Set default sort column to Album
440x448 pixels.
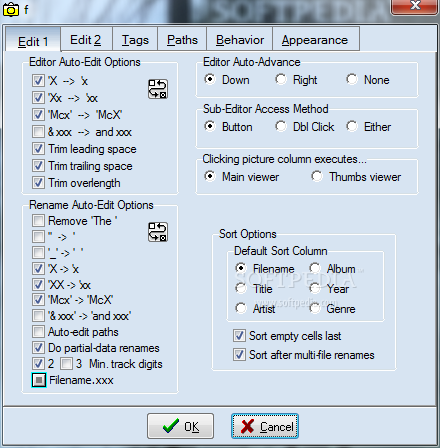click(x=315, y=268)
